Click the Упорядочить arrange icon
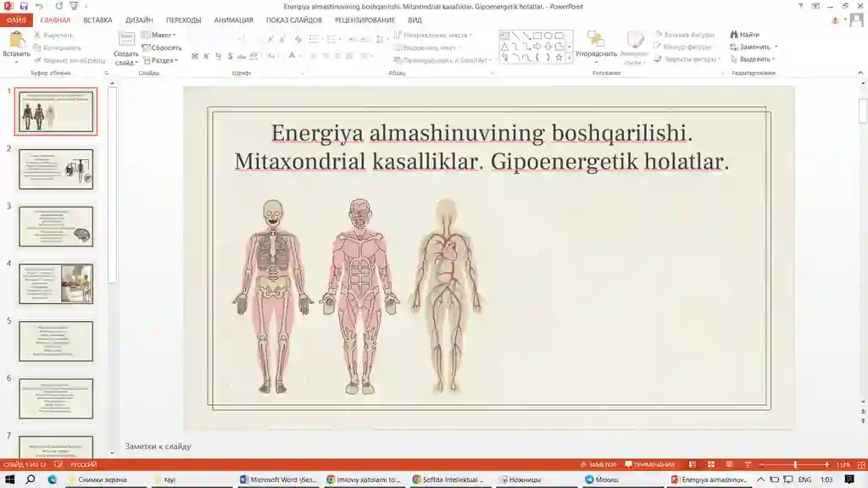The image size is (868, 488). [x=596, y=40]
